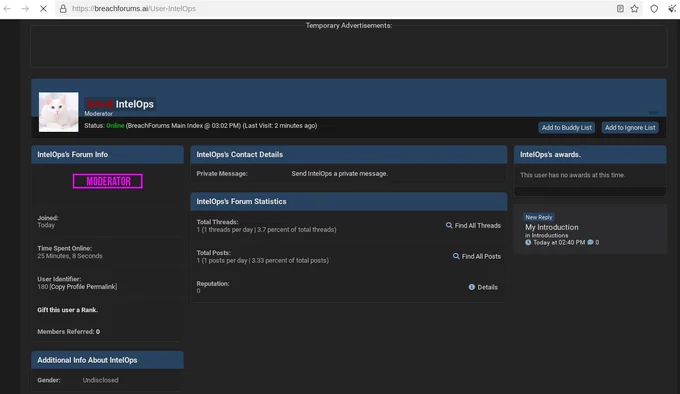Copy Profile Permalink link

83,287
